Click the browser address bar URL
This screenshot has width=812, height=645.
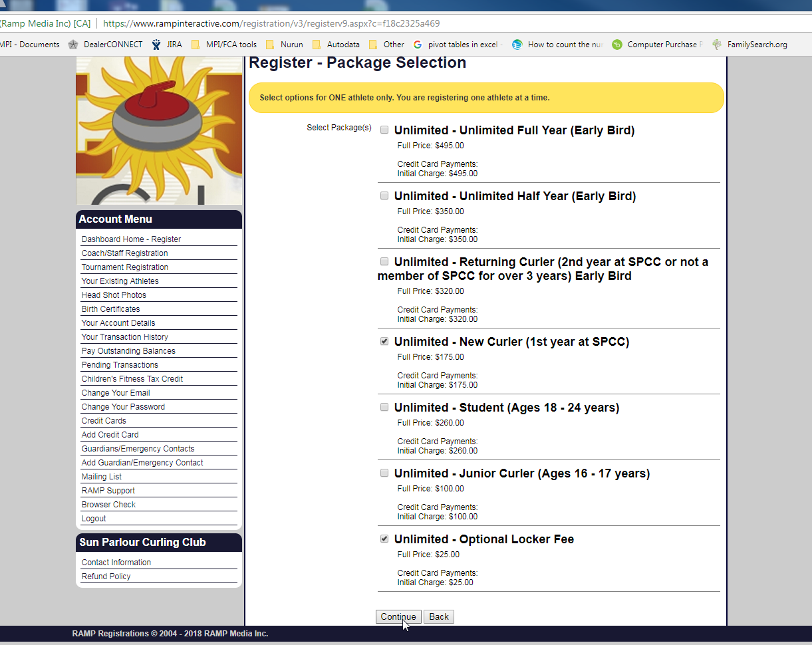coord(271,23)
